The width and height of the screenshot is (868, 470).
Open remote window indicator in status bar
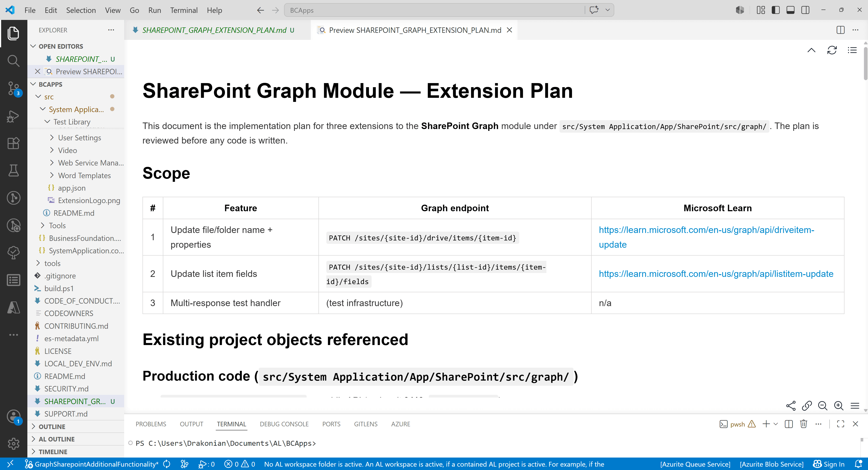click(10, 464)
